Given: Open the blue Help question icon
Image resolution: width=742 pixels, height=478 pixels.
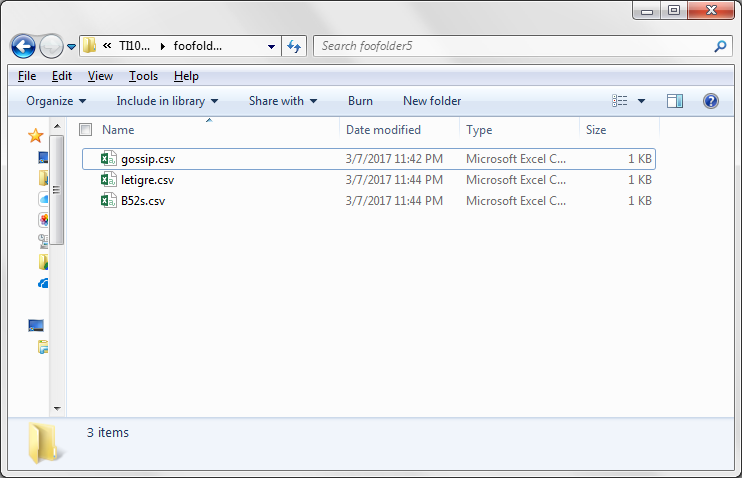Looking at the screenshot, I should click(x=711, y=101).
